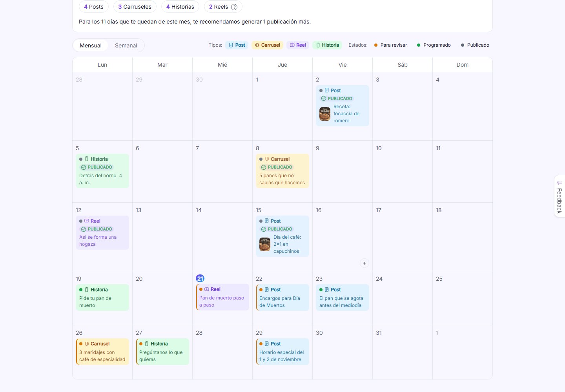Click the add button on day 16
The height and width of the screenshot is (392, 565).
365,263
